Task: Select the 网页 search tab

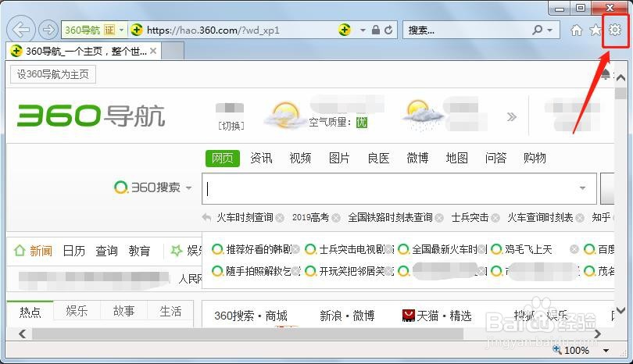Action: coord(223,159)
